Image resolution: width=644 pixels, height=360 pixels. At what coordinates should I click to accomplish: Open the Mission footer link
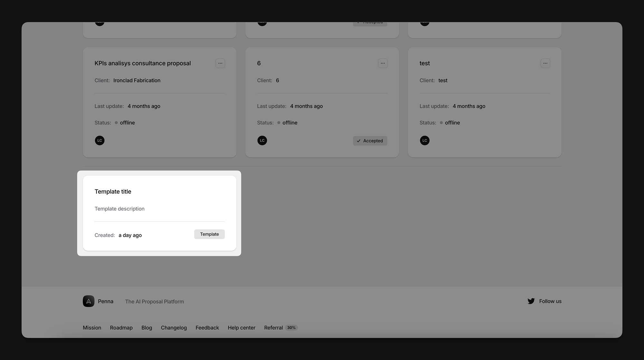pos(92,327)
